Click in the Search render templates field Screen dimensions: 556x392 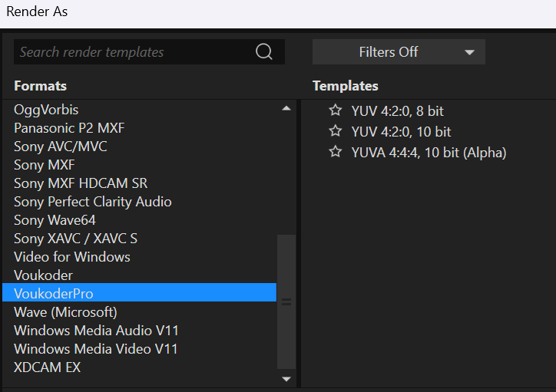134,52
